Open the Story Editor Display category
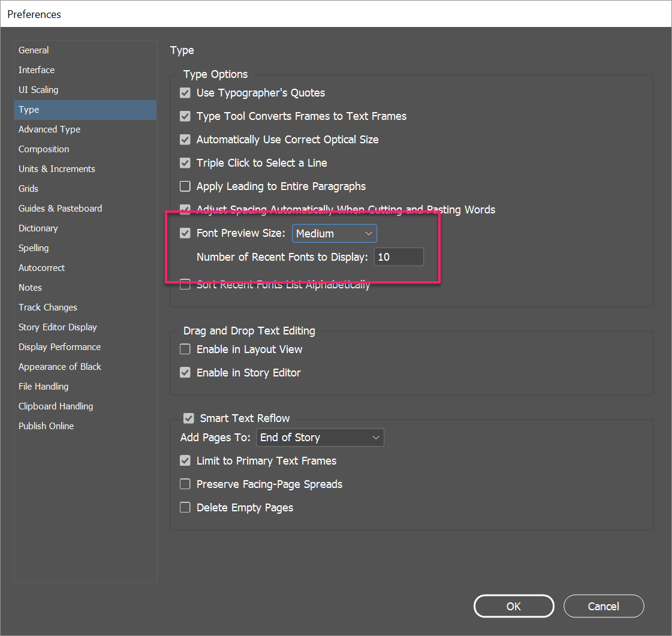 click(58, 327)
